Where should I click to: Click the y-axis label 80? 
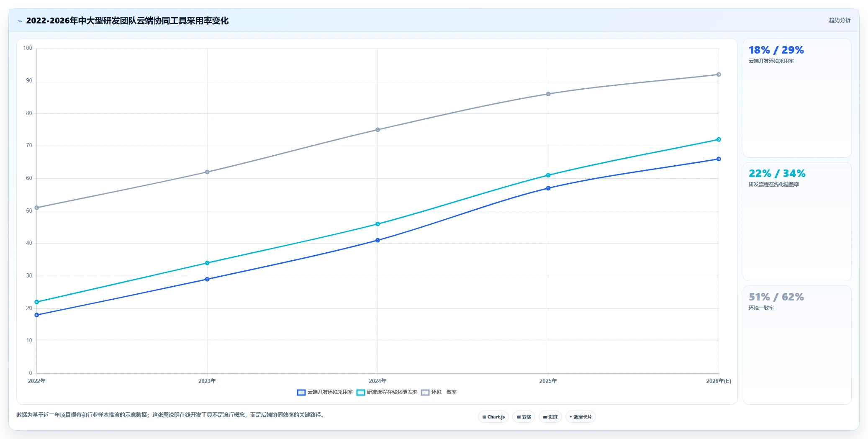pyautogui.click(x=29, y=113)
